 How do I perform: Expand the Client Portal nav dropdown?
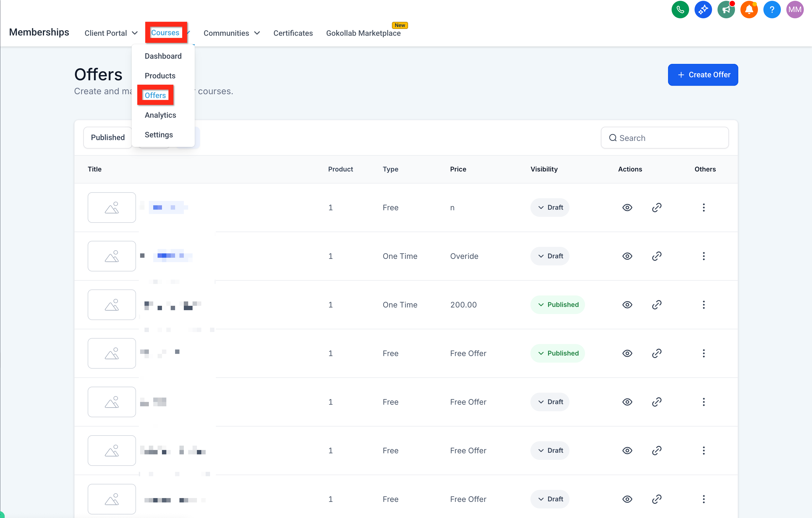click(111, 33)
